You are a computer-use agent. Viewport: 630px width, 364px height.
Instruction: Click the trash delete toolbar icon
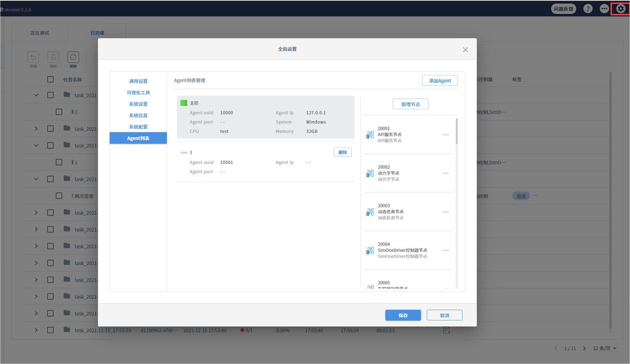(x=53, y=57)
